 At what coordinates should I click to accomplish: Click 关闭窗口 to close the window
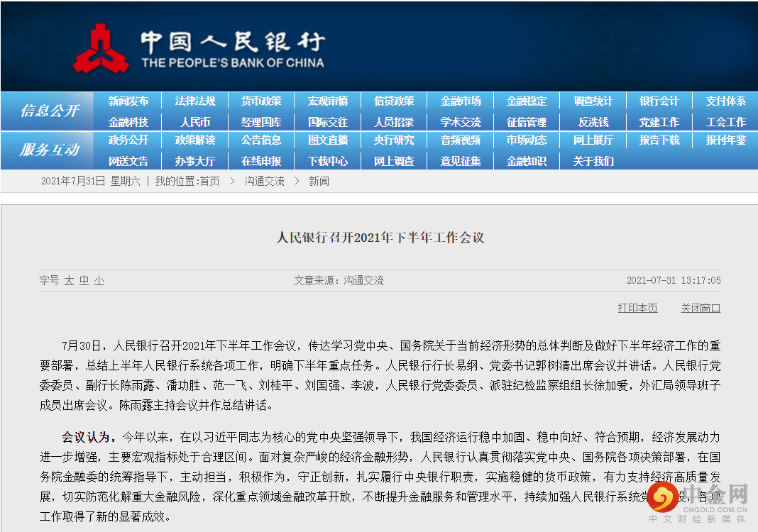pyautogui.click(x=701, y=308)
